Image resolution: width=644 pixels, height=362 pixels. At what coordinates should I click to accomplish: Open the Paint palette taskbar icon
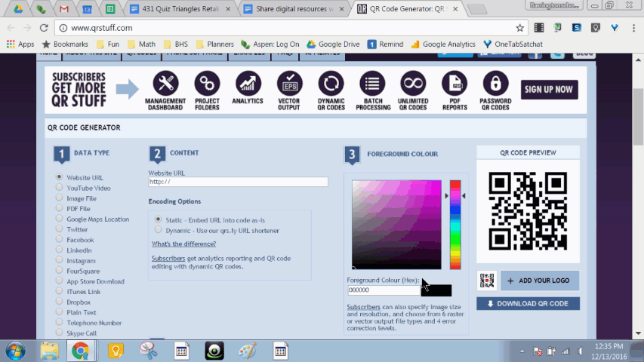247,351
